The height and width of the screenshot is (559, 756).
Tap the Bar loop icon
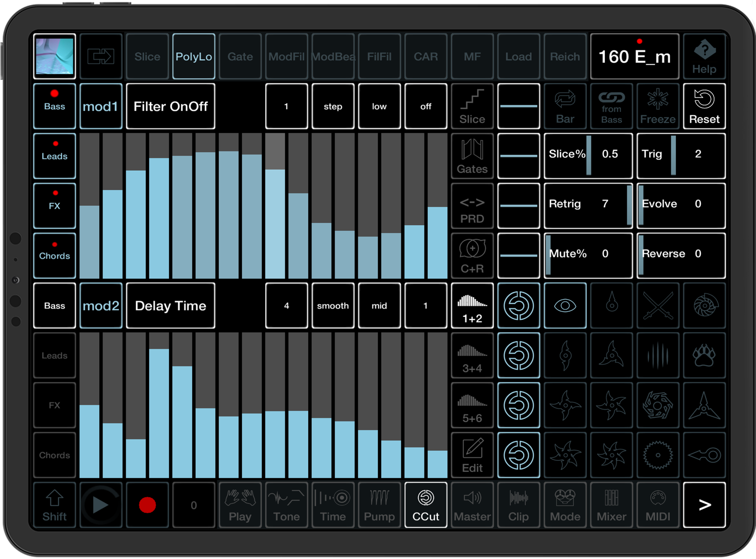pos(565,106)
